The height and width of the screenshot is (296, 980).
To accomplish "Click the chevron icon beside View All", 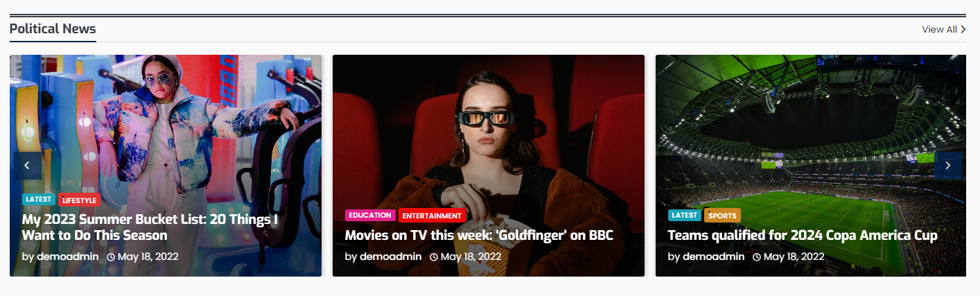I will [963, 29].
